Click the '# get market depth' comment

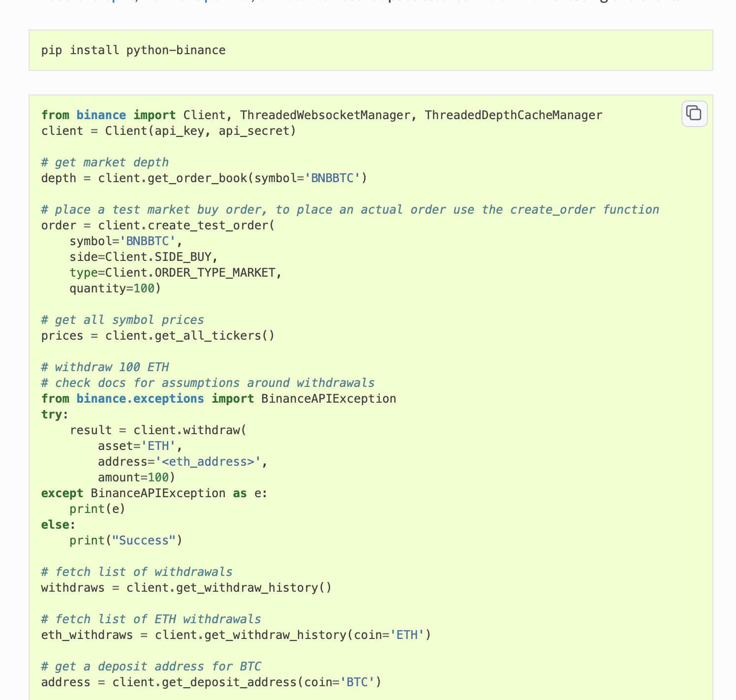105,162
